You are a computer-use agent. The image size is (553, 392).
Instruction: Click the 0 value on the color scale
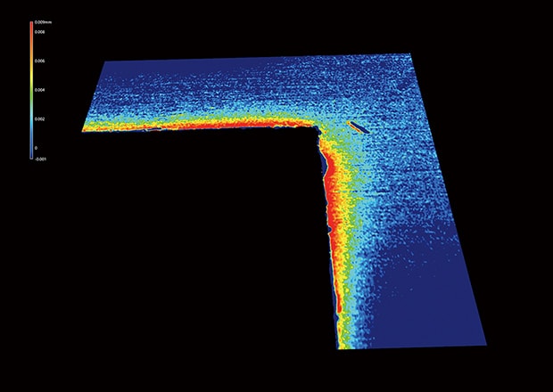tap(36, 148)
